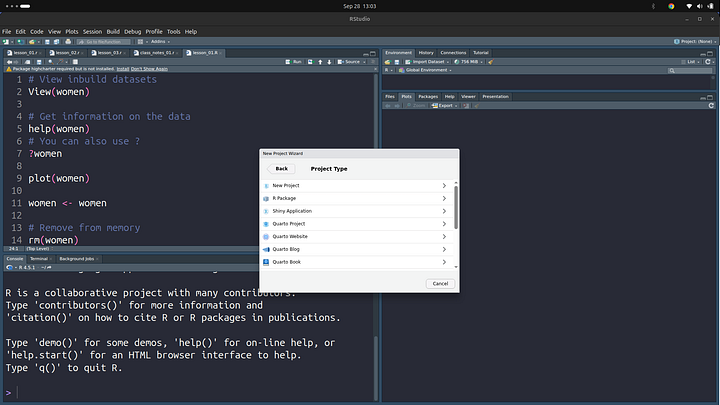Click the Re-run previous code icon
Image resolution: width=720 pixels, height=405 pixels.
click(311, 62)
